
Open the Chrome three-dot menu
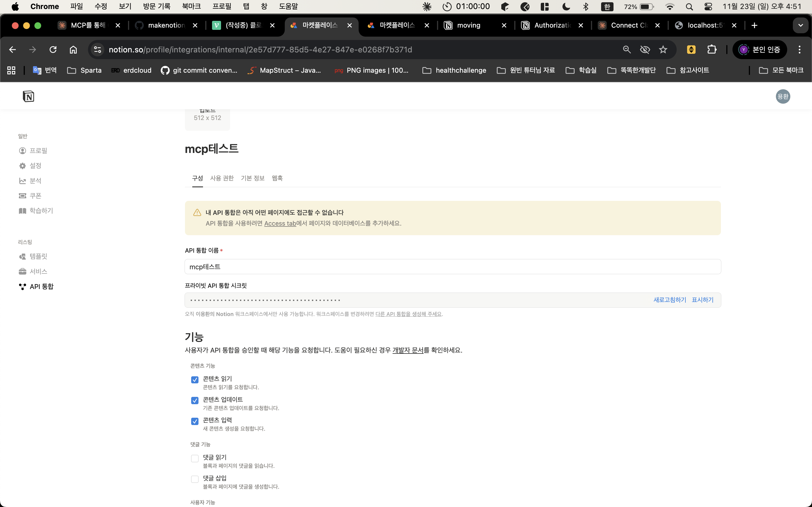[x=799, y=50]
